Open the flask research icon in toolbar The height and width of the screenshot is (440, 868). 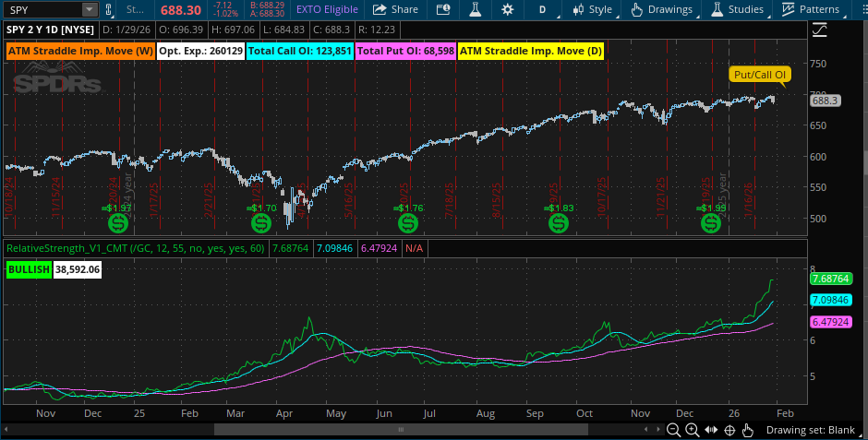pyautogui.click(x=475, y=9)
